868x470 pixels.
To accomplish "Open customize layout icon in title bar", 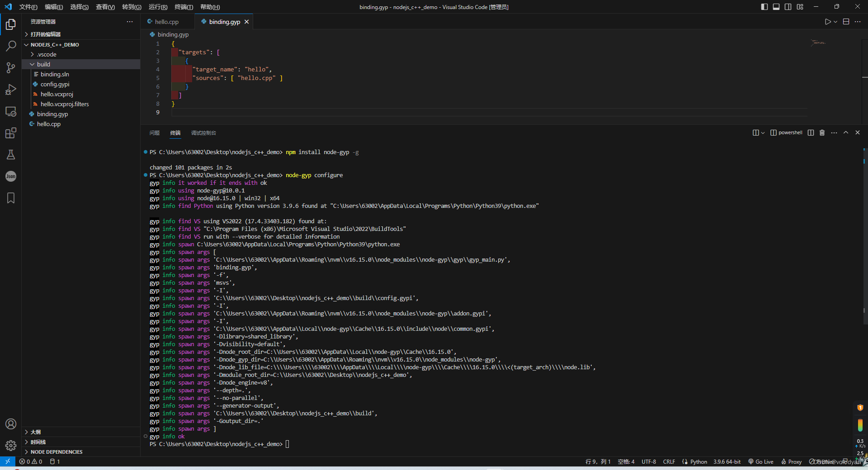I will click(800, 7).
